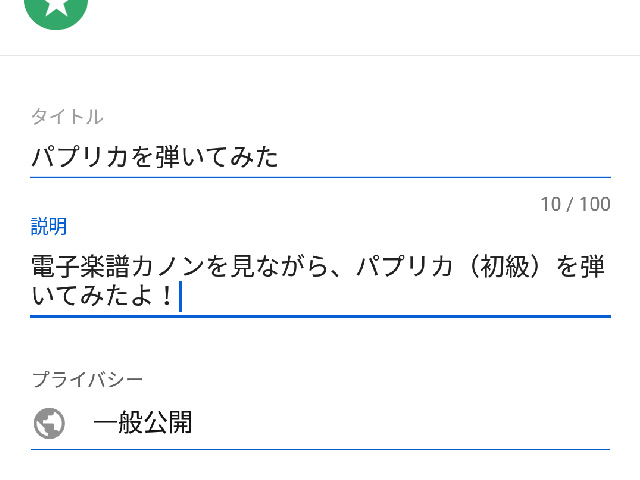Click on （初級） in the description
The image size is (640, 480).
(504, 267)
